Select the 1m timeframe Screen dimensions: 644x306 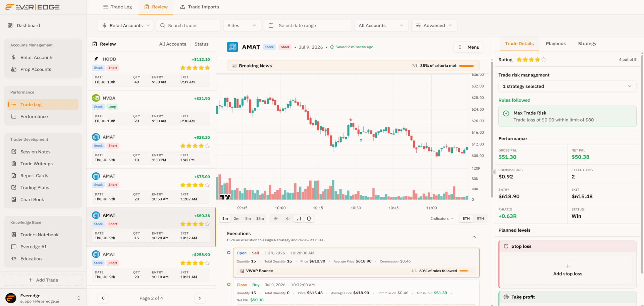click(x=225, y=219)
